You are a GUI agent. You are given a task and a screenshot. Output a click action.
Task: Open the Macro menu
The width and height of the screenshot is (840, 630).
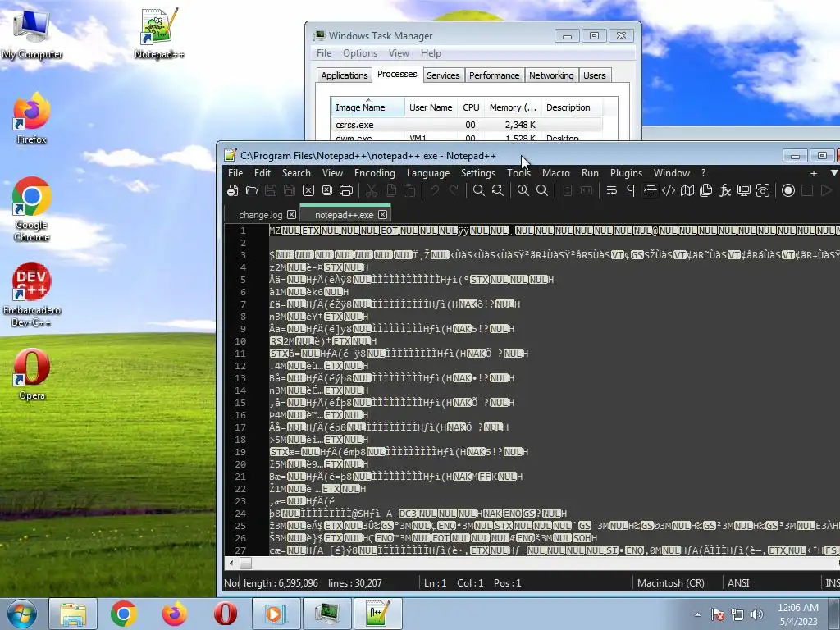(555, 173)
